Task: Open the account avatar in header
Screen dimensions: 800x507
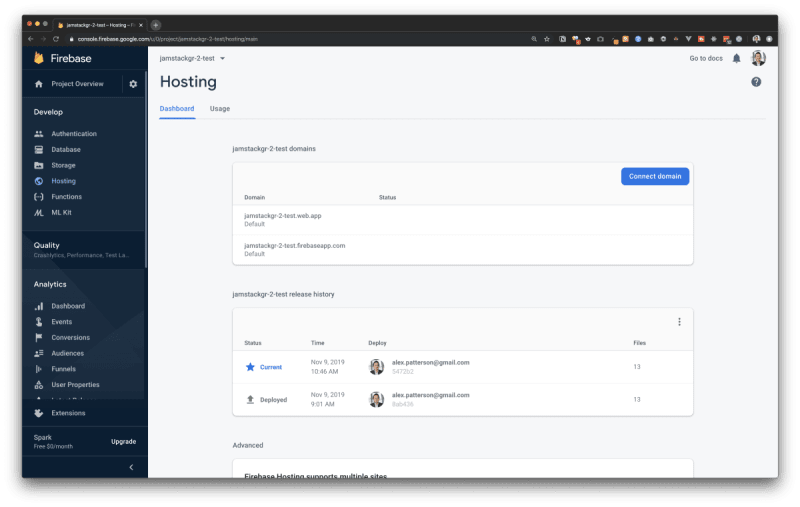Action: (758, 58)
